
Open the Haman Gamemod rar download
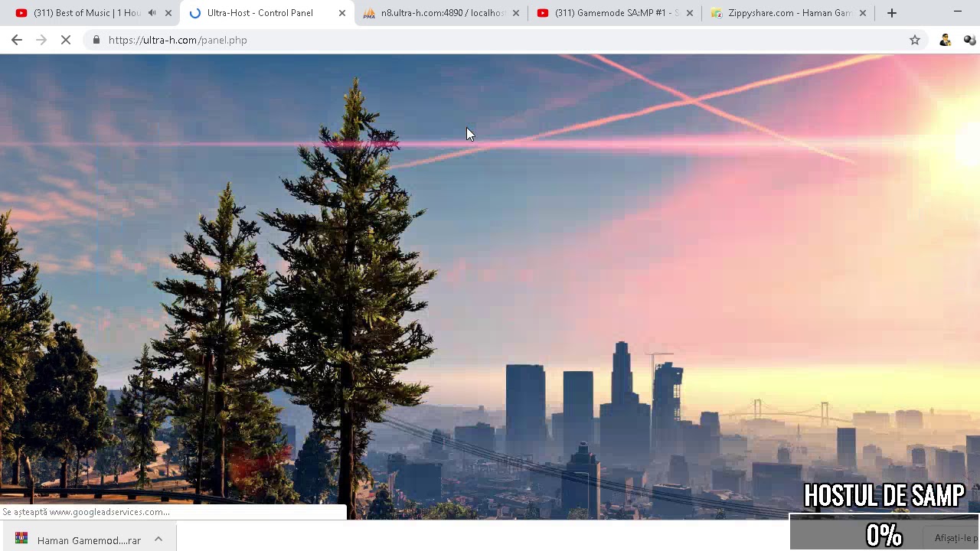click(x=89, y=540)
